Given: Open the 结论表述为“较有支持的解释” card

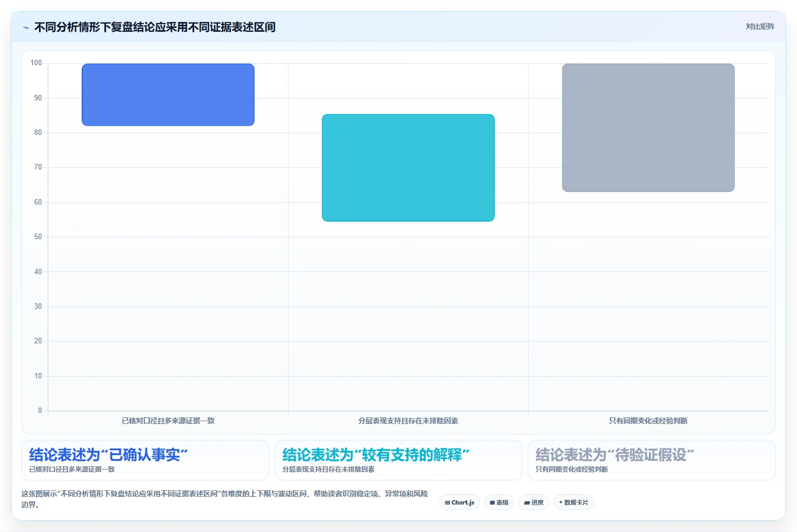Looking at the screenshot, I should (x=398, y=460).
